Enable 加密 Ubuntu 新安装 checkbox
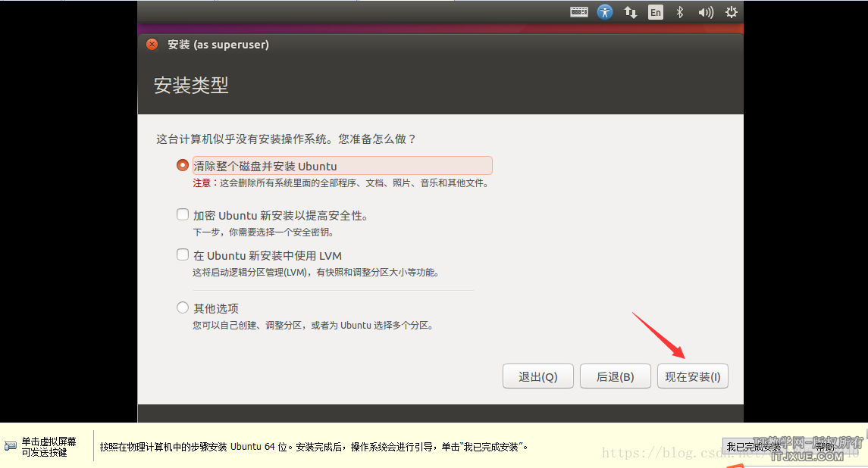868x468 pixels. 182,215
